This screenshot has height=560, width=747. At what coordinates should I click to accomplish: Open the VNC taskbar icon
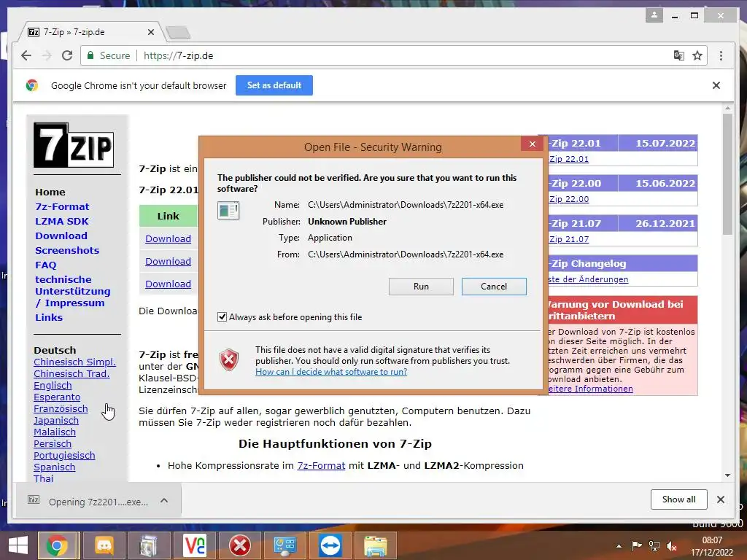coord(195,545)
